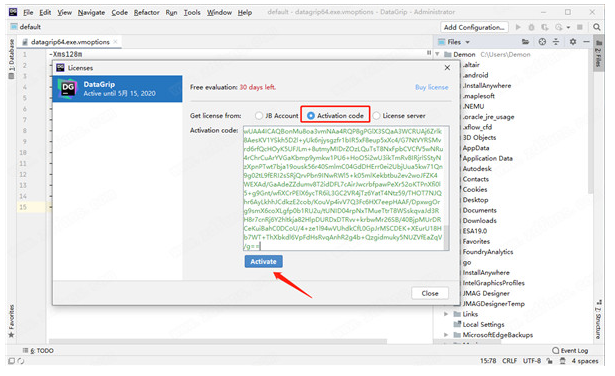Click the open folder icon in Files panel

[526, 42]
